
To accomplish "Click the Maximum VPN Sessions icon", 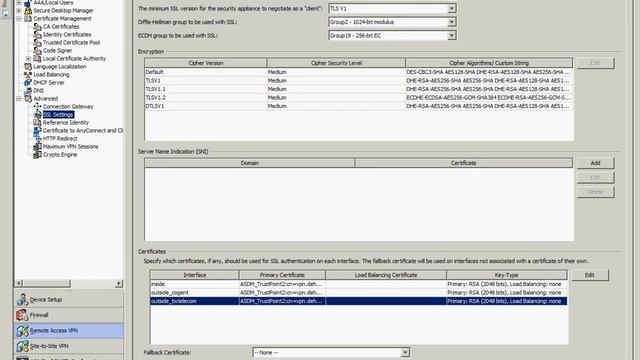I will tap(37, 147).
